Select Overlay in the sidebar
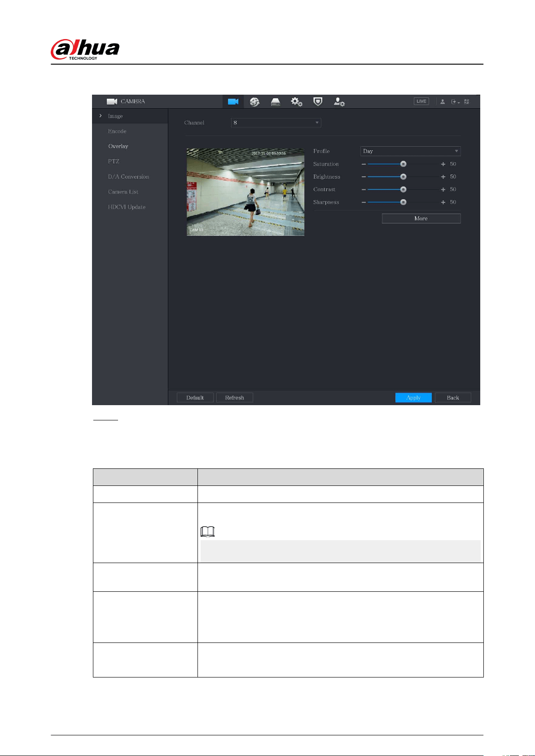Viewport: 535px width, 756px height. point(118,146)
